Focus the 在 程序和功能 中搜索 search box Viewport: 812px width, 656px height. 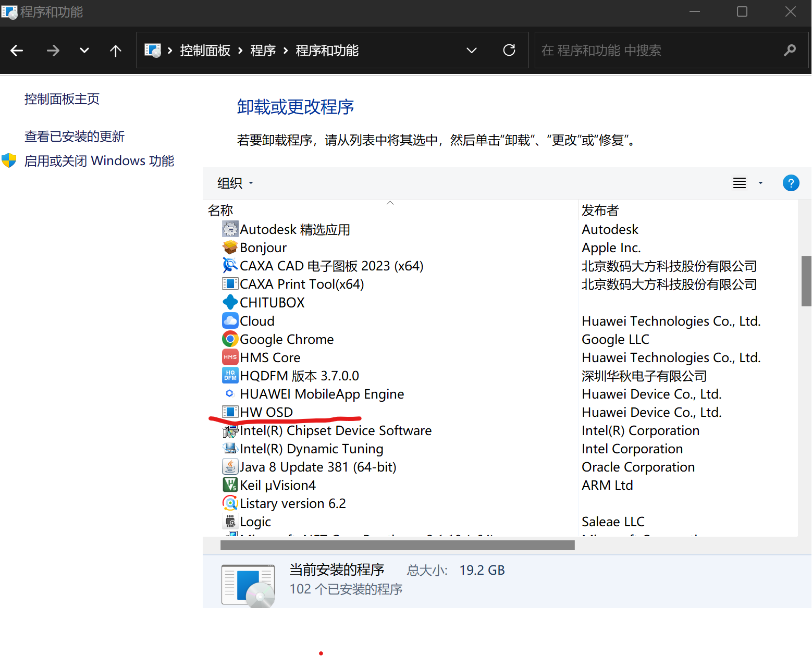click(672, 50)
